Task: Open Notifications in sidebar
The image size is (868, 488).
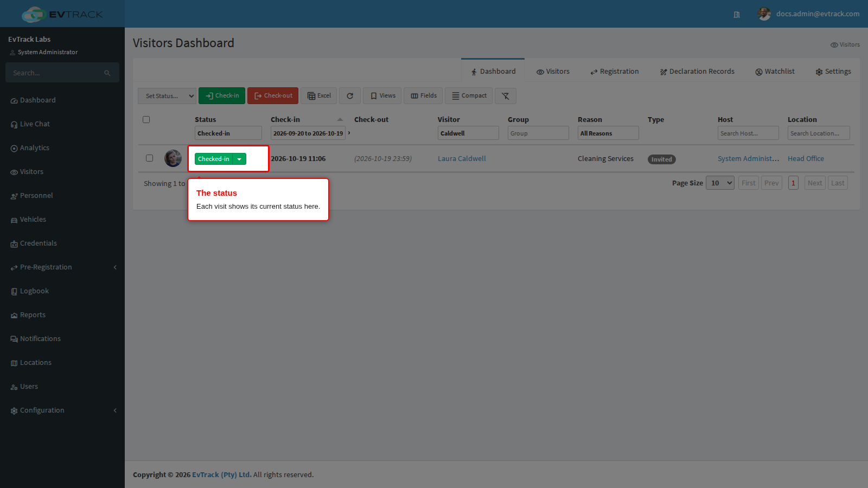Action: pos(40,339)
